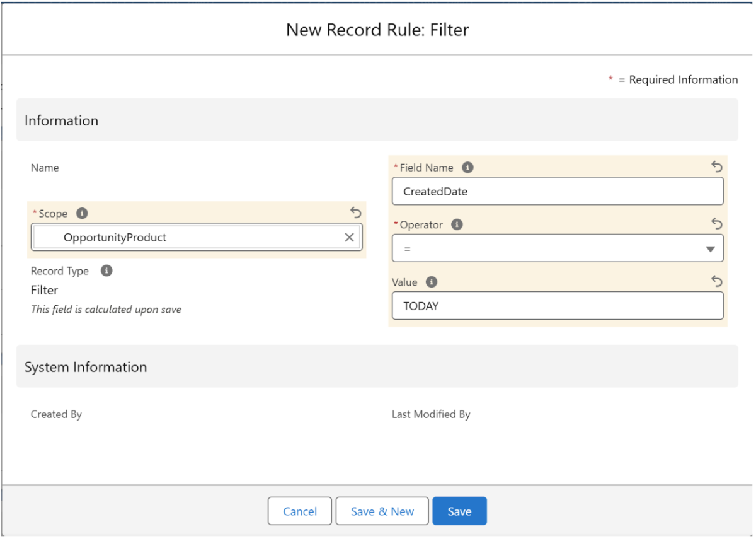Click the Field Name info icon
The width and height of the screenshot is (756, 541).
pos(467,168)
